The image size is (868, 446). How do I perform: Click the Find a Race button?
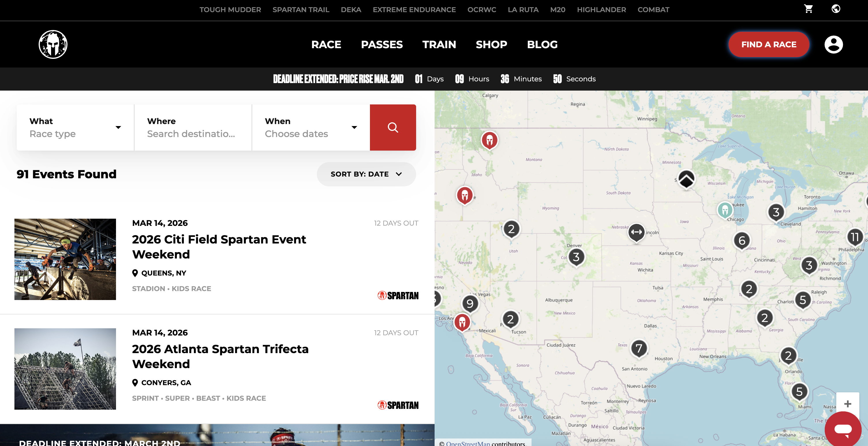pyautogui.click(x=769, y=44)
